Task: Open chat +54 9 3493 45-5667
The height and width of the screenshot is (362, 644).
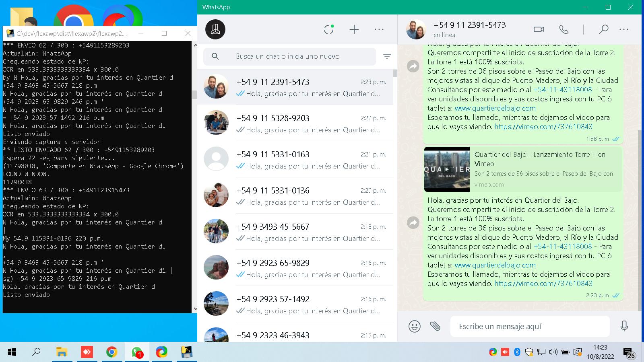Action: coord(295,232)
